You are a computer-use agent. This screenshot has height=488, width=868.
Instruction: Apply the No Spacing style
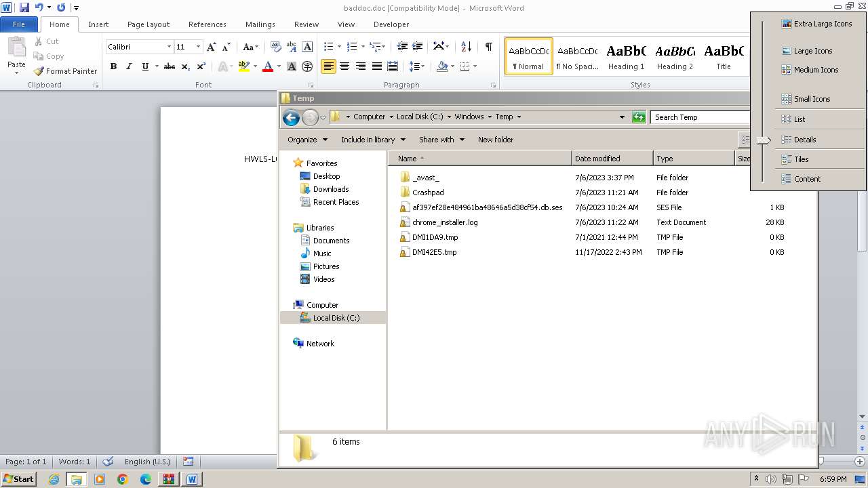coord(577,56)
